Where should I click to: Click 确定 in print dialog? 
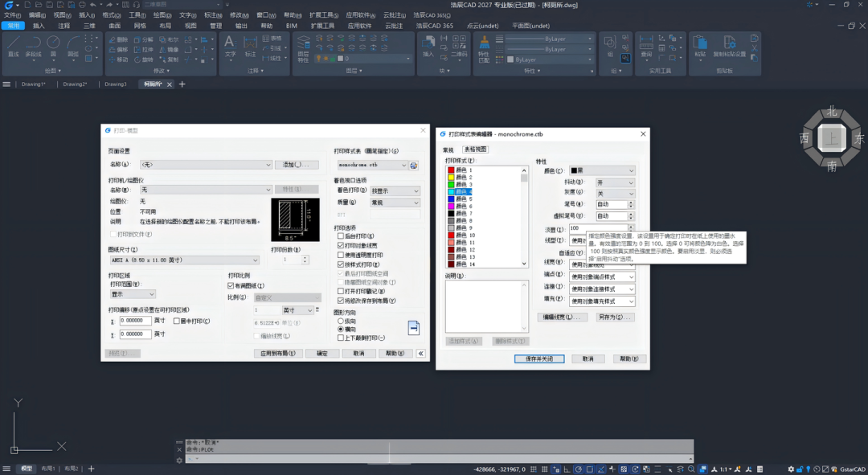(322, 353)
